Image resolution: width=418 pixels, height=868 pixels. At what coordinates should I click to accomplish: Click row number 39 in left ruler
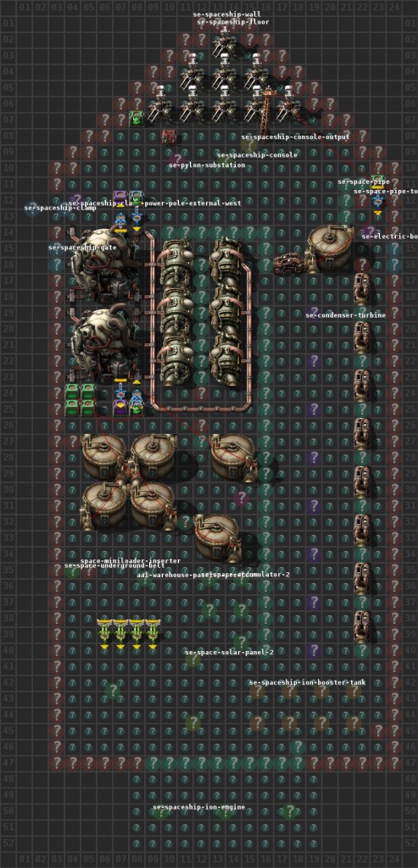tap(8, 634)
